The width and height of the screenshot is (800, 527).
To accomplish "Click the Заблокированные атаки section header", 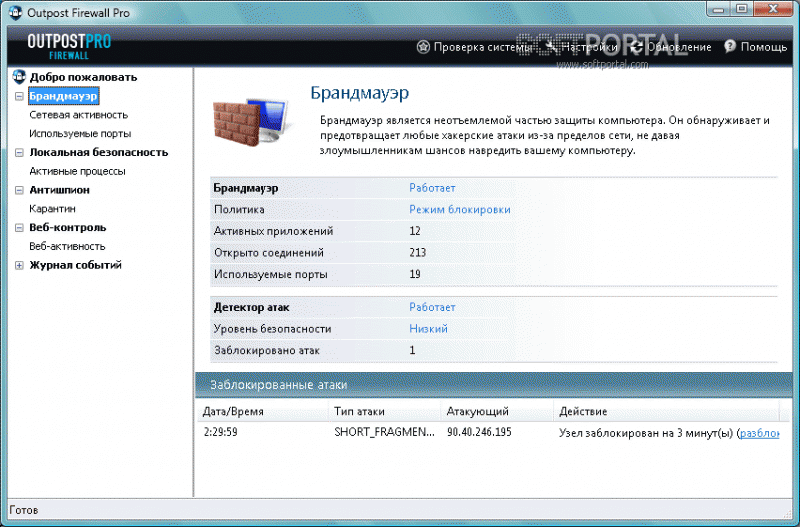I will point(493,385).
